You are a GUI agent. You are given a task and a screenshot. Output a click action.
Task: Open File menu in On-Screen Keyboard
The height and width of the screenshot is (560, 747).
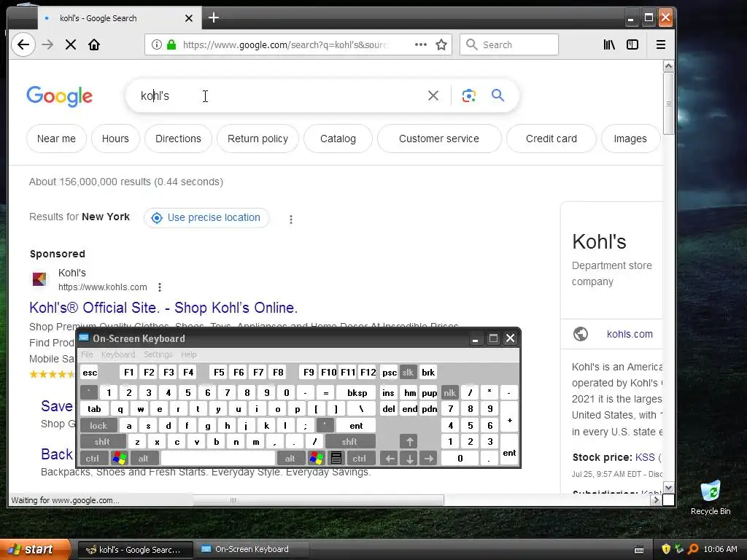click(x=87, y=354)
